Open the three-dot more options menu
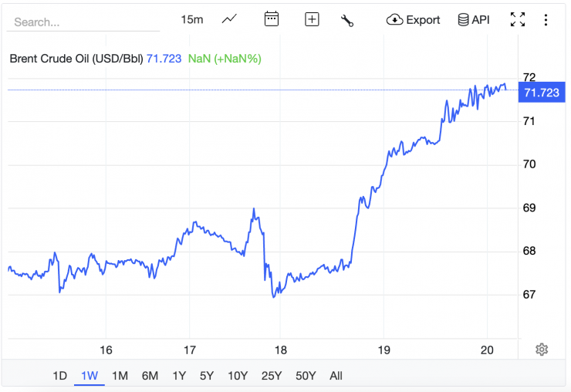Viewport: 571px width, 392px height. pos(546,19)
